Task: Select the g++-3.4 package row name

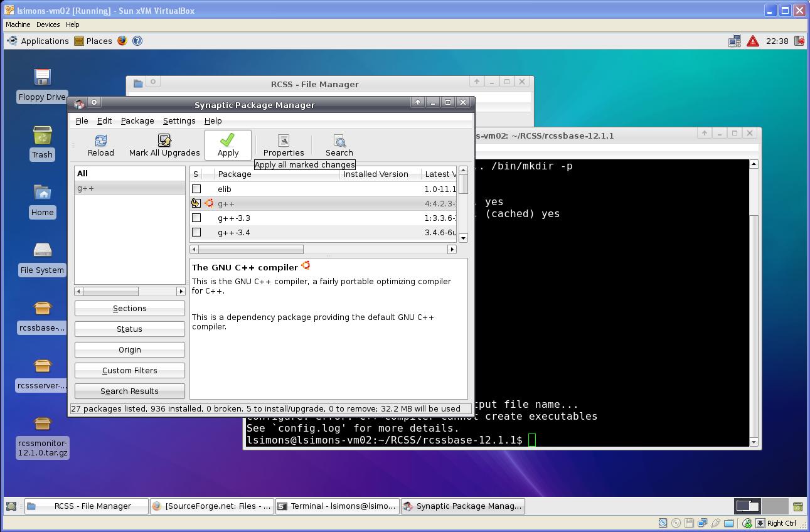Action: click(x=234, y=232)
